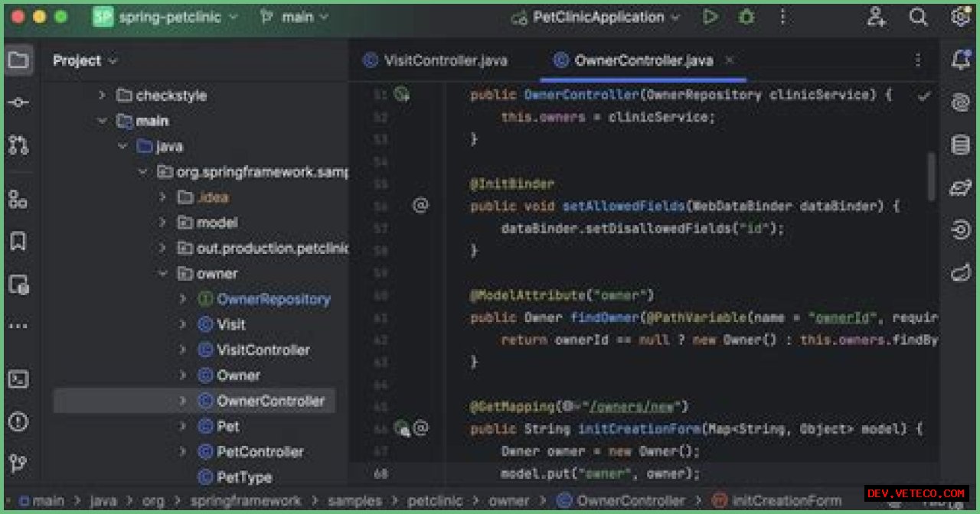
Task: Select OwnerController in project tree
Action: click(270, 401)
